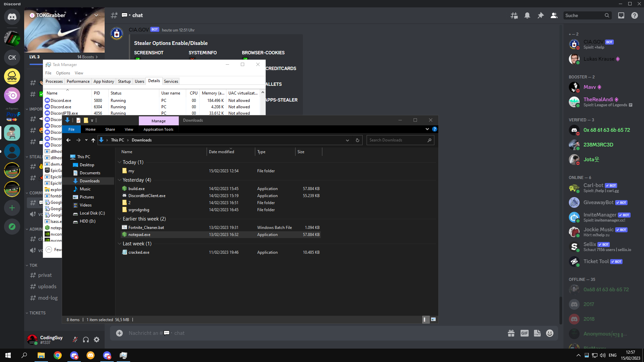The width and height of the screenshot is (644, 362).
Task: Show pinned messages
Action: click(541, 15)
